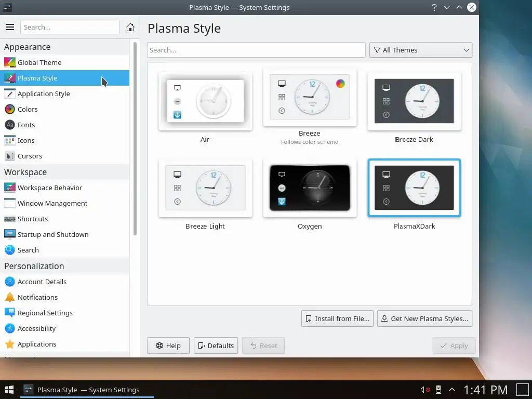Click the Apply button

(x=454, y=345)
